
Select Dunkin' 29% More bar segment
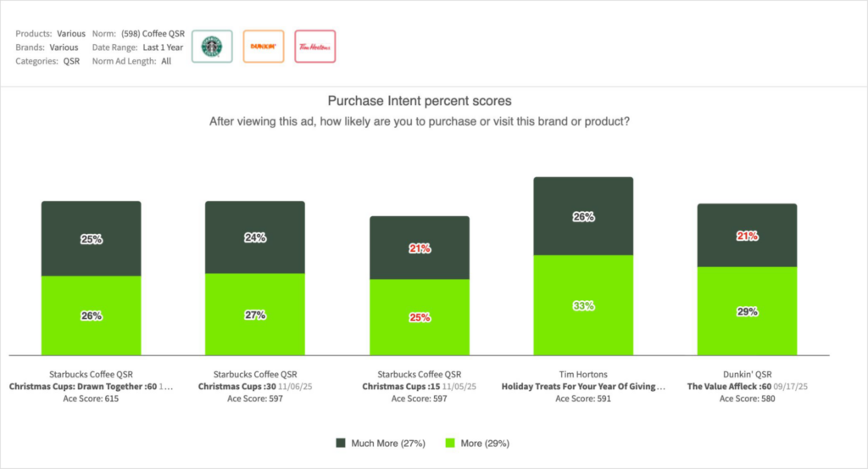click(747, 311)
